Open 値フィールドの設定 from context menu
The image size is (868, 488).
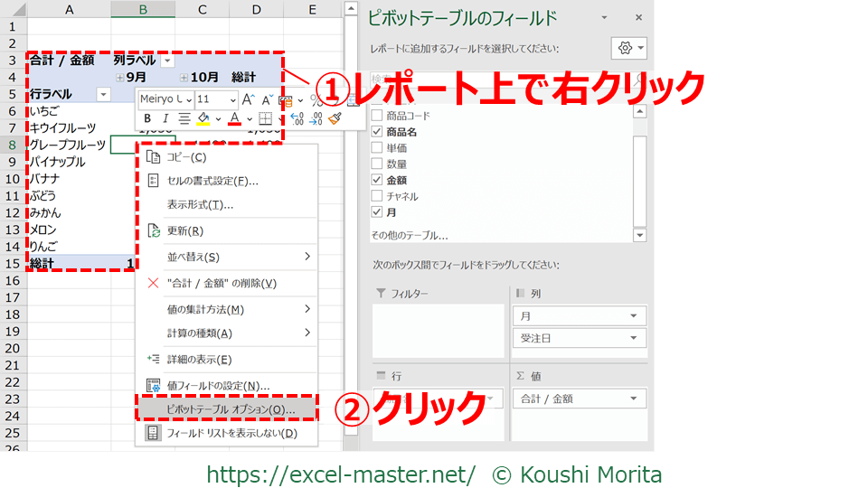(218, 386)
